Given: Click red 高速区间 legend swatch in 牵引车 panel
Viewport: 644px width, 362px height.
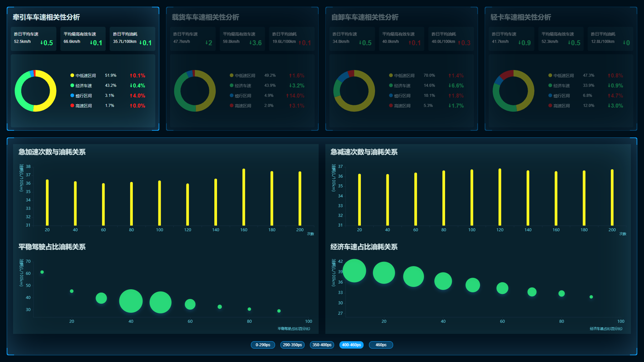Looking at the screenshot, I should tap(72, 106).
